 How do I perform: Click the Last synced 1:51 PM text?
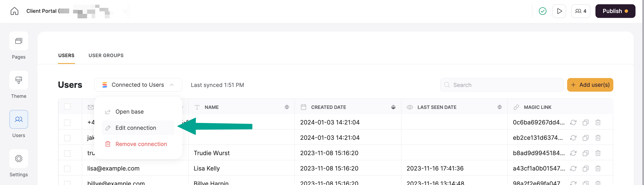point(217,85)
